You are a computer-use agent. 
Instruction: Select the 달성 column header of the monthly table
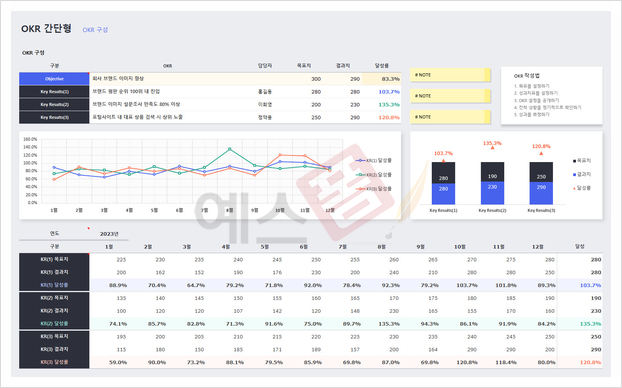click(x=580, y=246)
